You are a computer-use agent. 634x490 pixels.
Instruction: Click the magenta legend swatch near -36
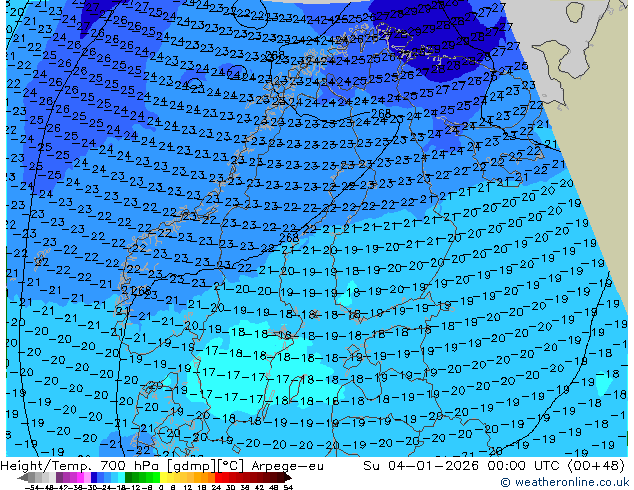[x=80, y=477]
